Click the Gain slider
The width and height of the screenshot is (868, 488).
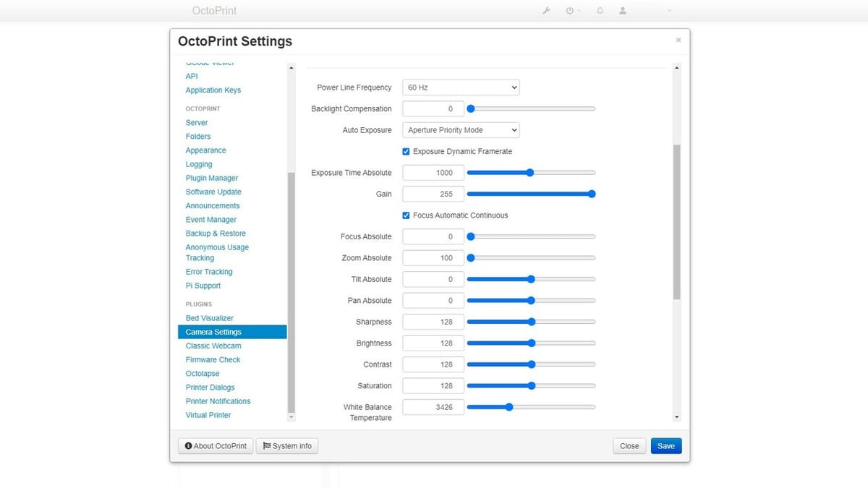click(x=531, y=194)
